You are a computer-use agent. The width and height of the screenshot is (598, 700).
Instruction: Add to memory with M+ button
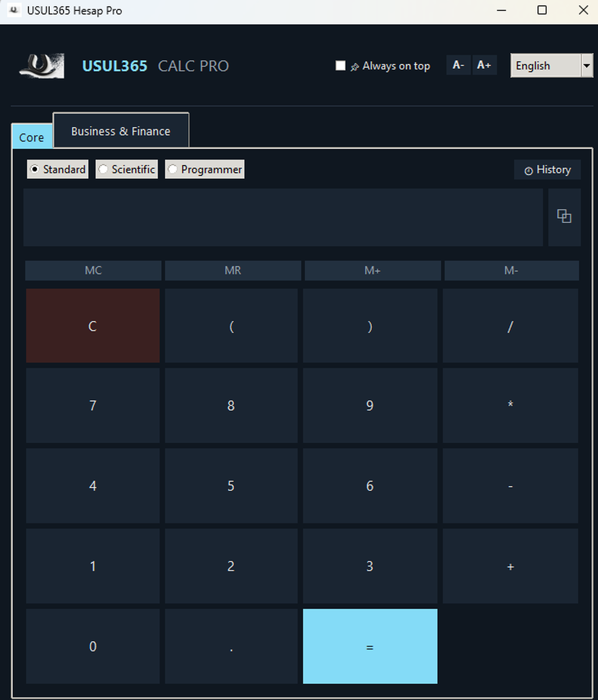pos(373,270)
